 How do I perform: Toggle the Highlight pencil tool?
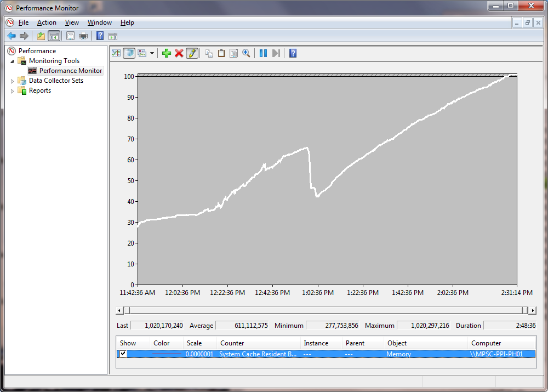192,53
